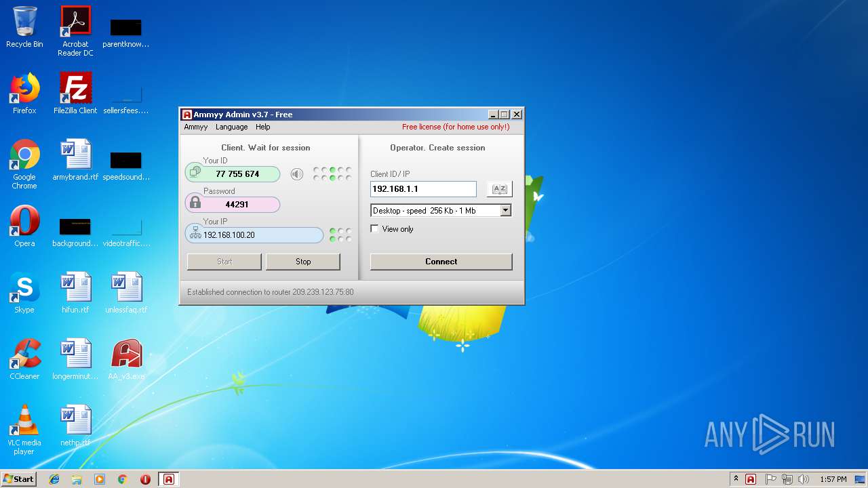The image size is (868, 488).
Task: Select background file icon on desktop
Action: 75,231
